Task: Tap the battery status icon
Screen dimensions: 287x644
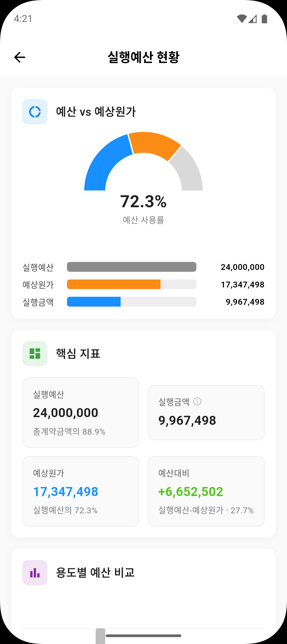Action: coord(264,19)
